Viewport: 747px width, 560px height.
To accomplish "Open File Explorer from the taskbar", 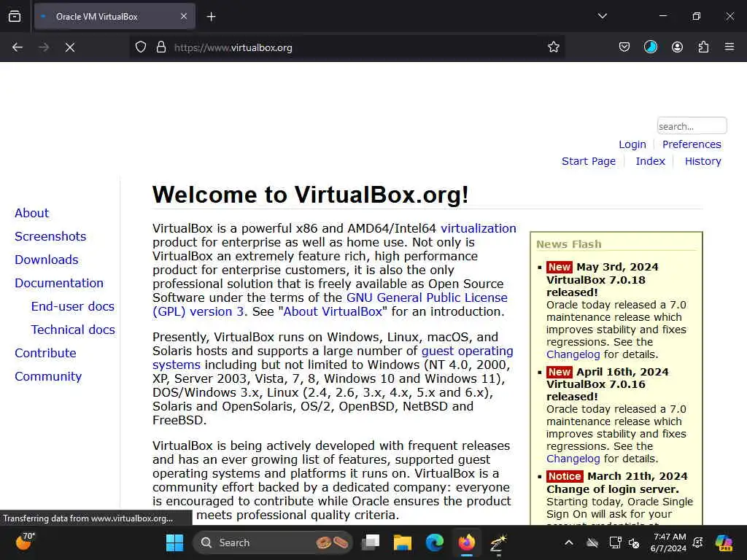I will (403, 542).
